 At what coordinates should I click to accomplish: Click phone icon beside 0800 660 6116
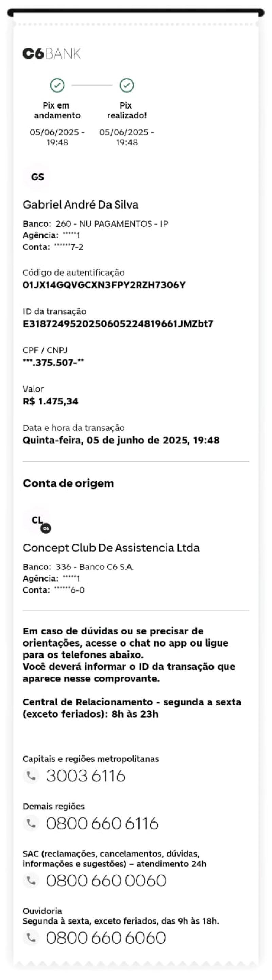coord(31,823)
